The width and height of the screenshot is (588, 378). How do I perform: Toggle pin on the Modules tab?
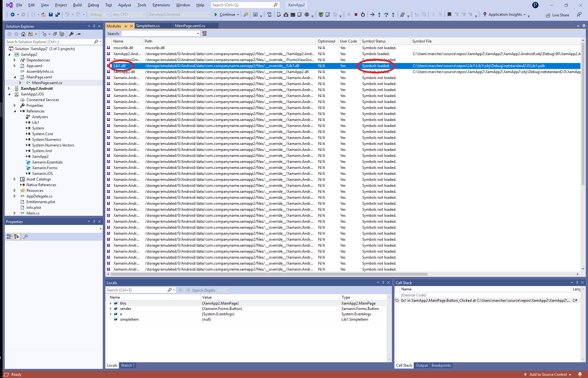pyautogui.click(x=126, y=26)
